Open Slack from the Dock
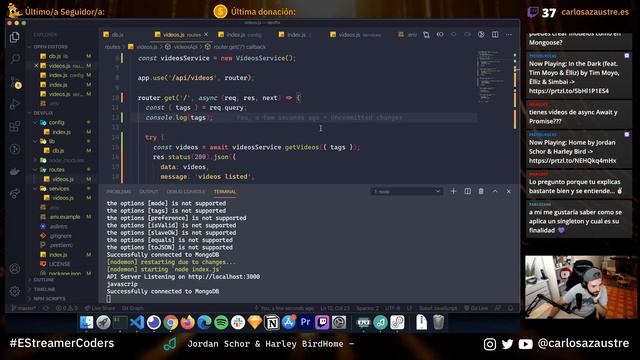Screen dimensions: 640x360 pyautogui.click(x=238, y=322)
